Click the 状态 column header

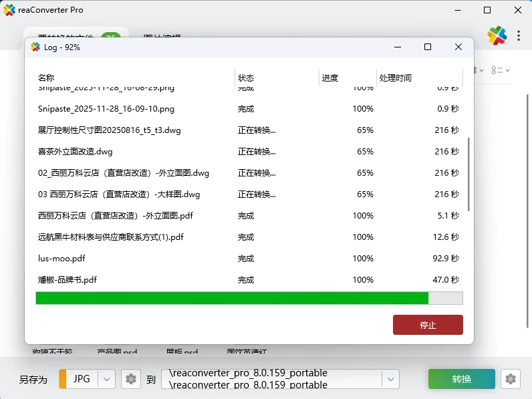click(246, 78)
